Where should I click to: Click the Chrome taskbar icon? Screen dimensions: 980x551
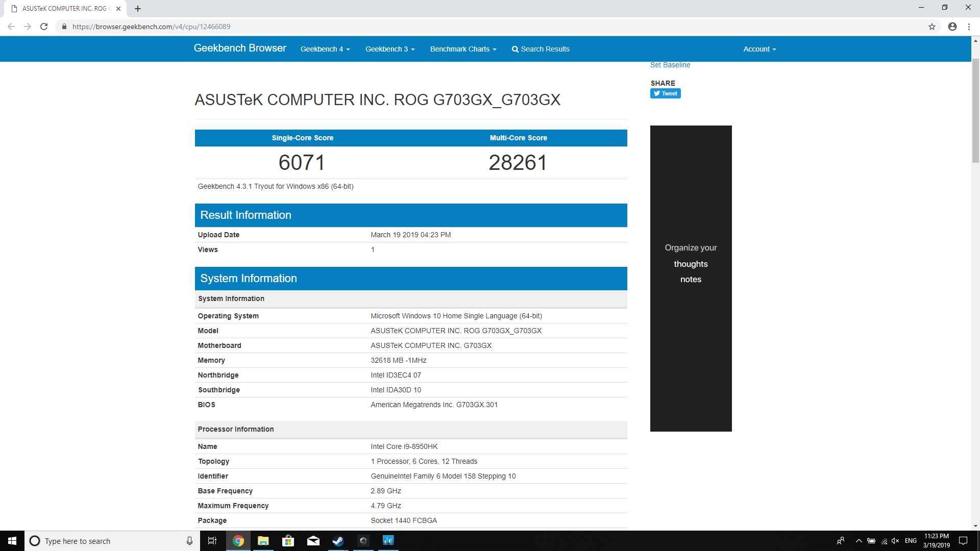pos(238,541)
